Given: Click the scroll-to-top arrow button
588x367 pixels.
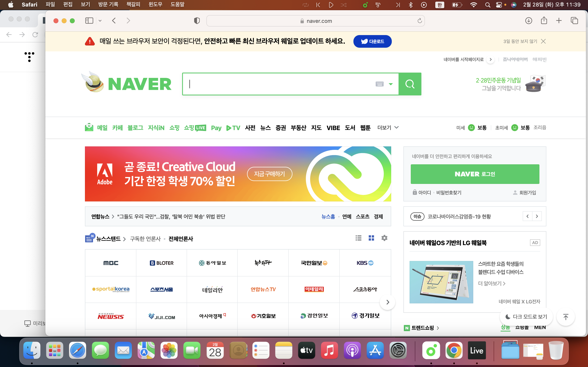Looking at the screenshot, I should click(565, 317).
